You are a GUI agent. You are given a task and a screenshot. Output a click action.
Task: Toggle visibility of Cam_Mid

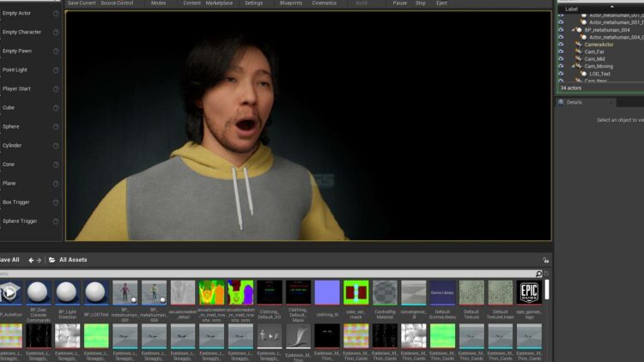[561, 59]
